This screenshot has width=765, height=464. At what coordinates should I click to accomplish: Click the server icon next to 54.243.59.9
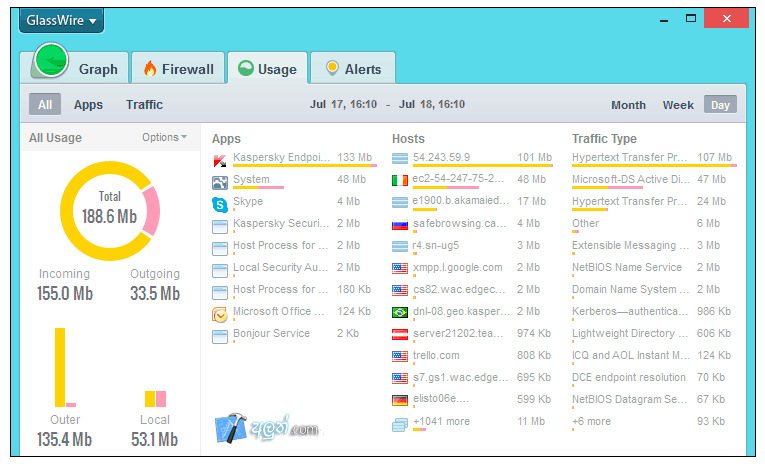tap(400, 159)
